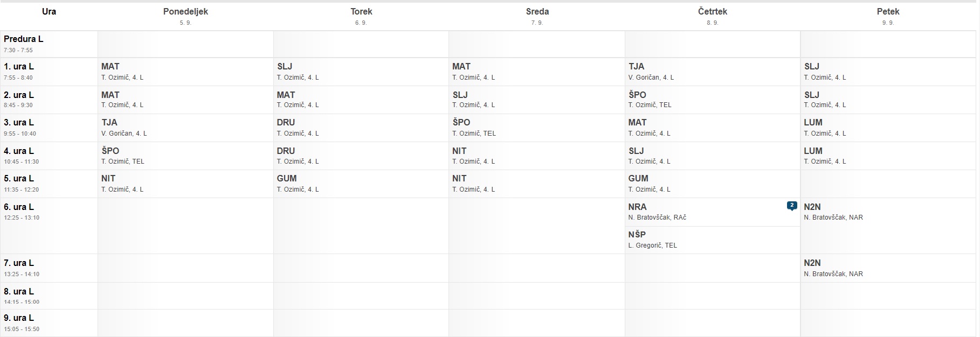Select the Sreda 7. 9. column header
The height and width of the screenshot is (337, 980).
pyautogui.click(x=537, y=16)
